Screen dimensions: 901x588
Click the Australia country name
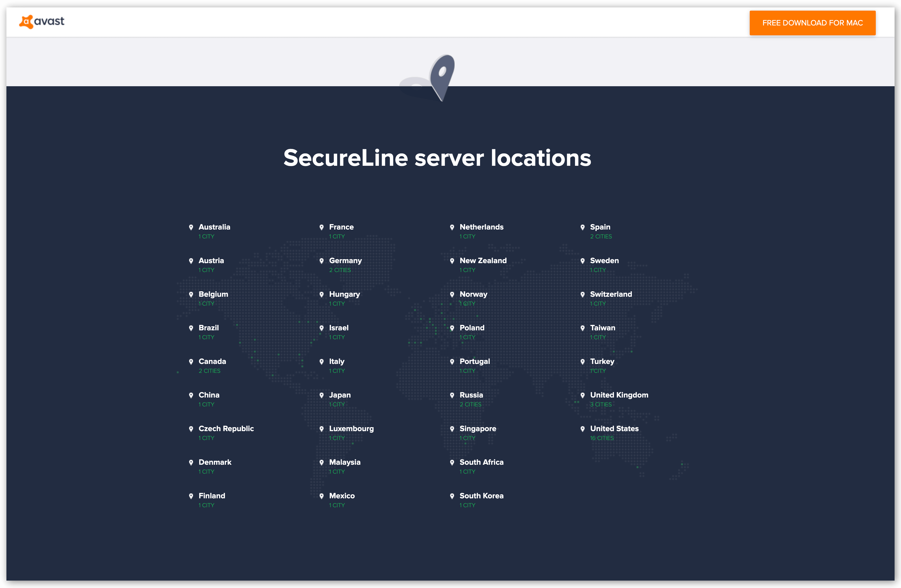pos(214,227)
